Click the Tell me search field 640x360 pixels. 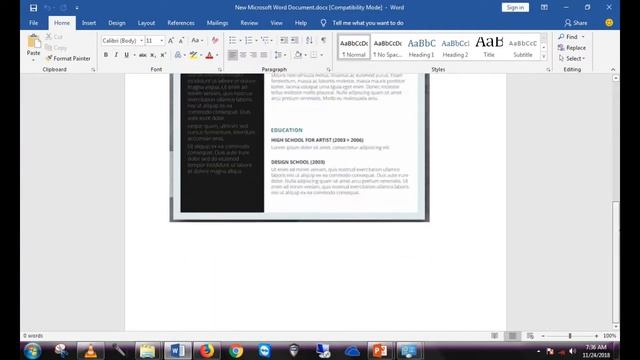(x=368, y=23)
